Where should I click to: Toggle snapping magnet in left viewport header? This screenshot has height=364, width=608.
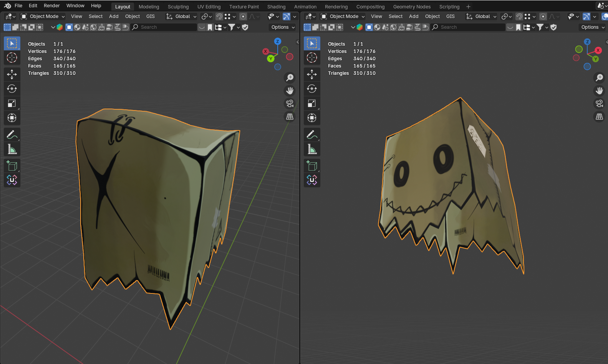click(219, 16)
